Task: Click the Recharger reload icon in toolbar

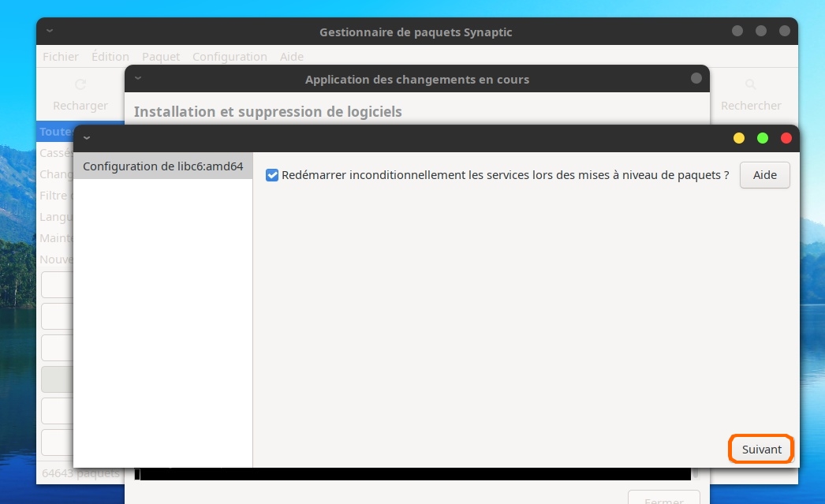Action: pos(80,84)
